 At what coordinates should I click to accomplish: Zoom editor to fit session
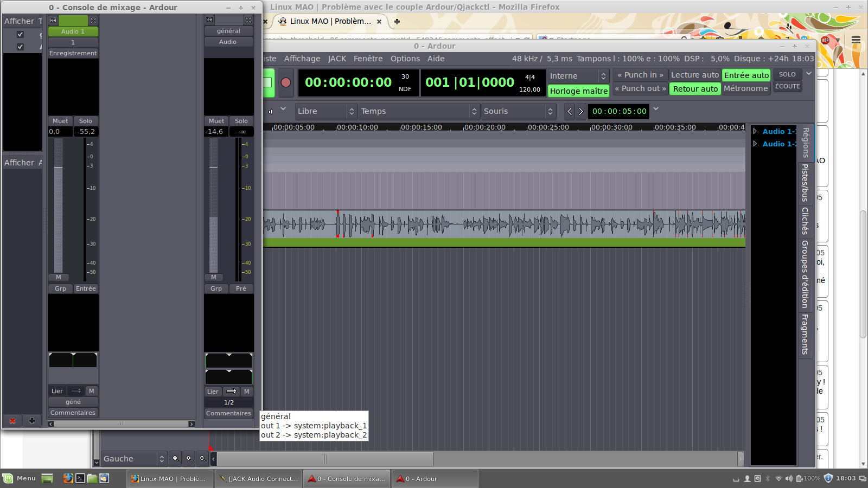[202, 459]
